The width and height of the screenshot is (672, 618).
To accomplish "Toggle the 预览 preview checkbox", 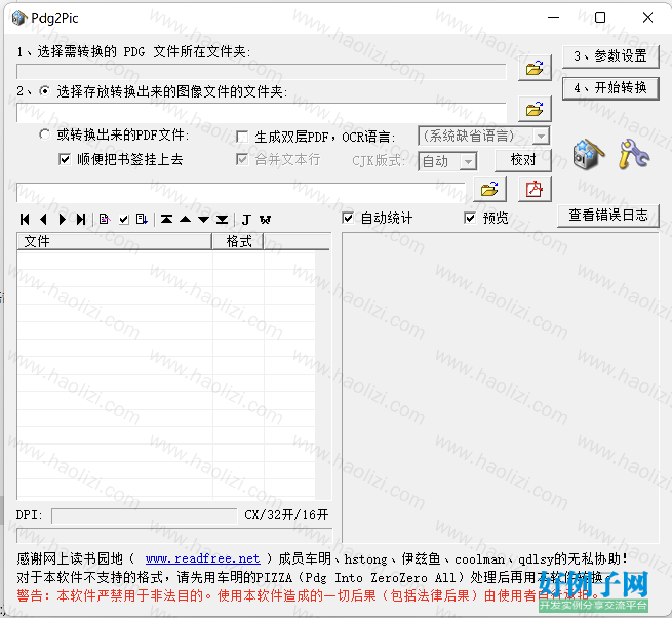I will pyautogui.click(x=470, y=218).
